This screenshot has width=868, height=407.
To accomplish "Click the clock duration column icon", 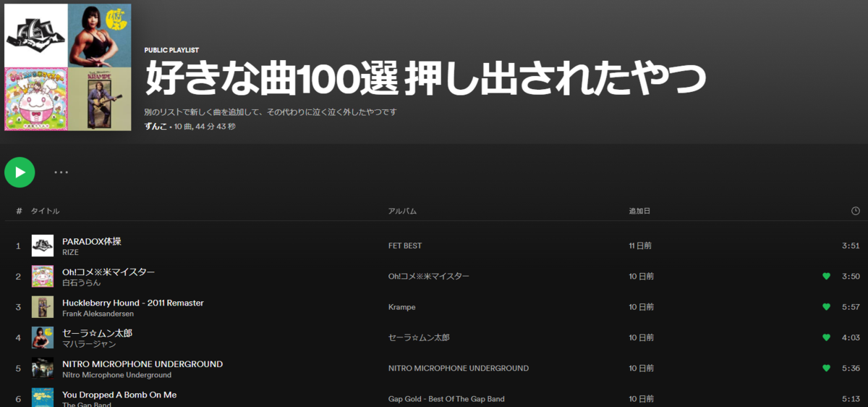I will [856, 211].
